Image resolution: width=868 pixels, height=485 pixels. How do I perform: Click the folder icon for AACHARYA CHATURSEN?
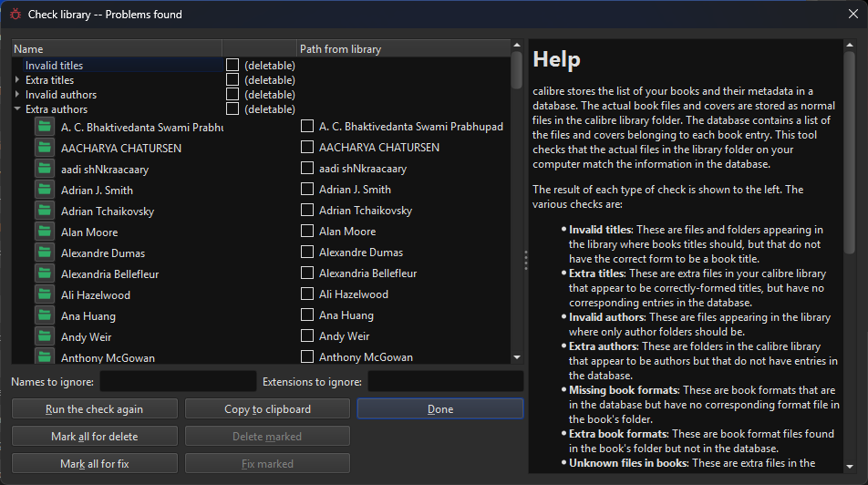coord(45,148)
